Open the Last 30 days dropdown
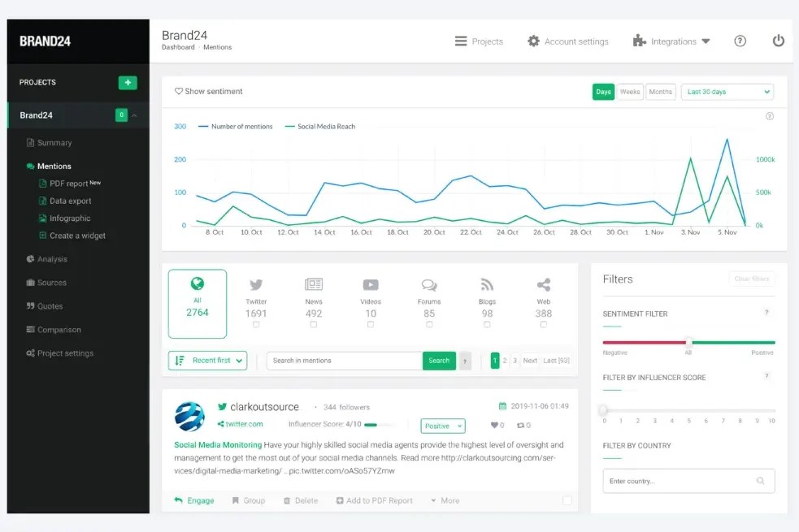Image resolution: width=799 pixels, height=532 pixels. click(727, 92)
